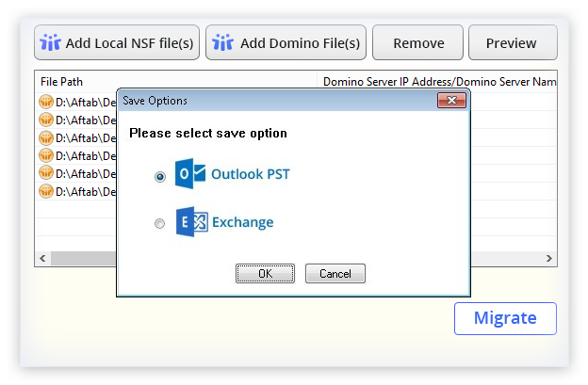Click Add Local NSF file(s) button
Screen dimensions: 588x385
(117, 42)
